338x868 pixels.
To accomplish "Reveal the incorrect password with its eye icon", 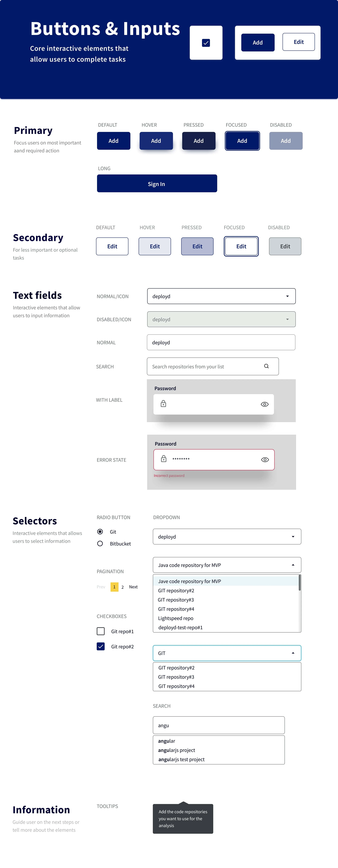I will coord(265,460).
